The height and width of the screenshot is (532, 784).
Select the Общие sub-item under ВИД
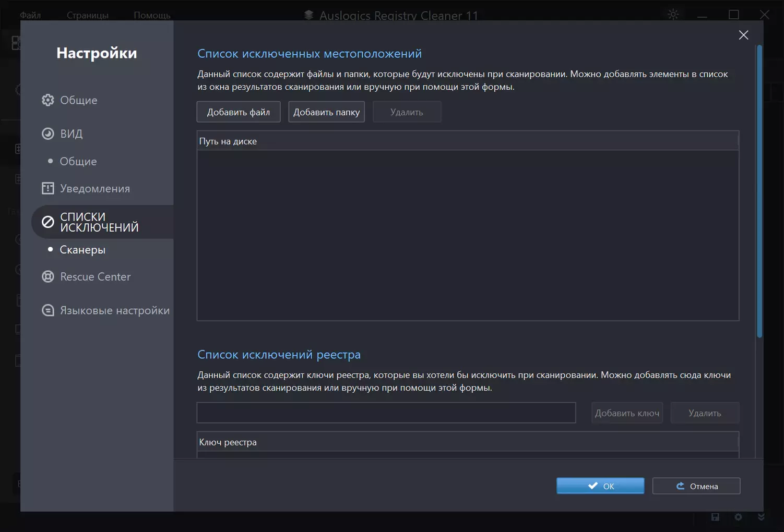point(78,161)
